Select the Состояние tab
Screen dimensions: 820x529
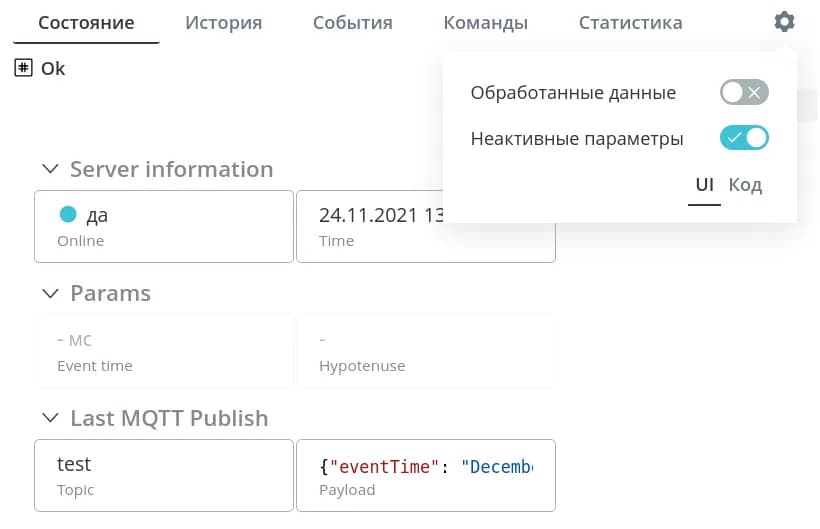pyautogui.click(x=86, y=23)
